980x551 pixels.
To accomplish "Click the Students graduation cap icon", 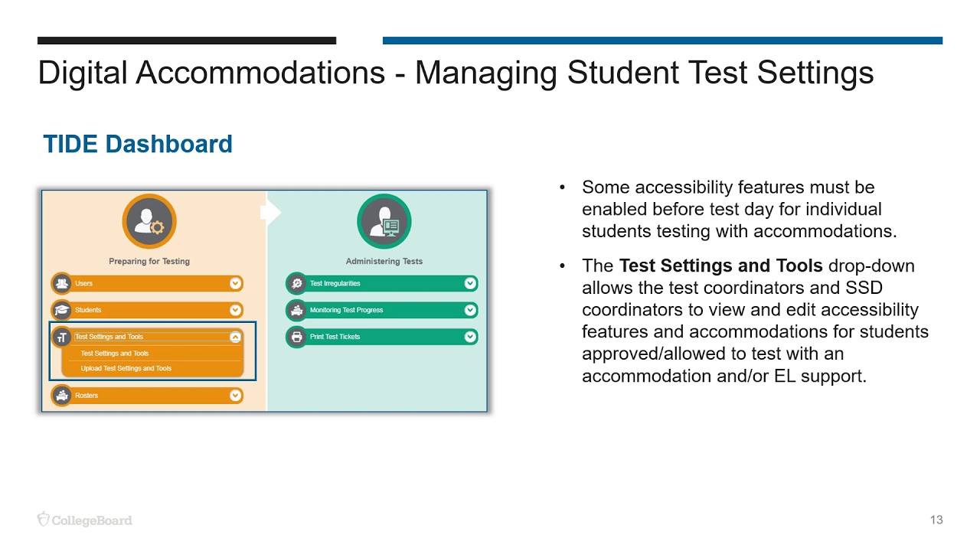I will coord(61,310).
